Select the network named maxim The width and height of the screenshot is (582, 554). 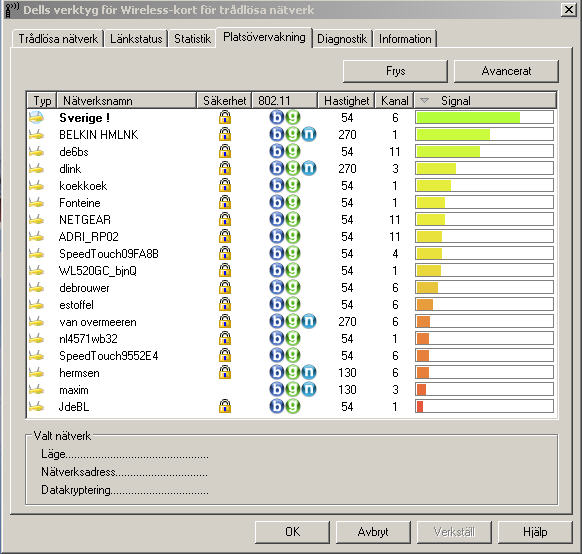coord(74,390)
